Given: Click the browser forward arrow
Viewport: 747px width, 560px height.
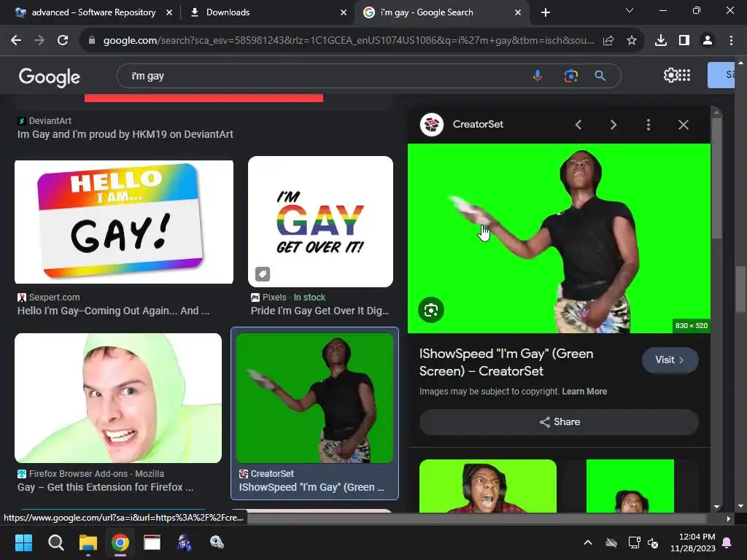Looking at the screenshot, I should click(39, 41).
